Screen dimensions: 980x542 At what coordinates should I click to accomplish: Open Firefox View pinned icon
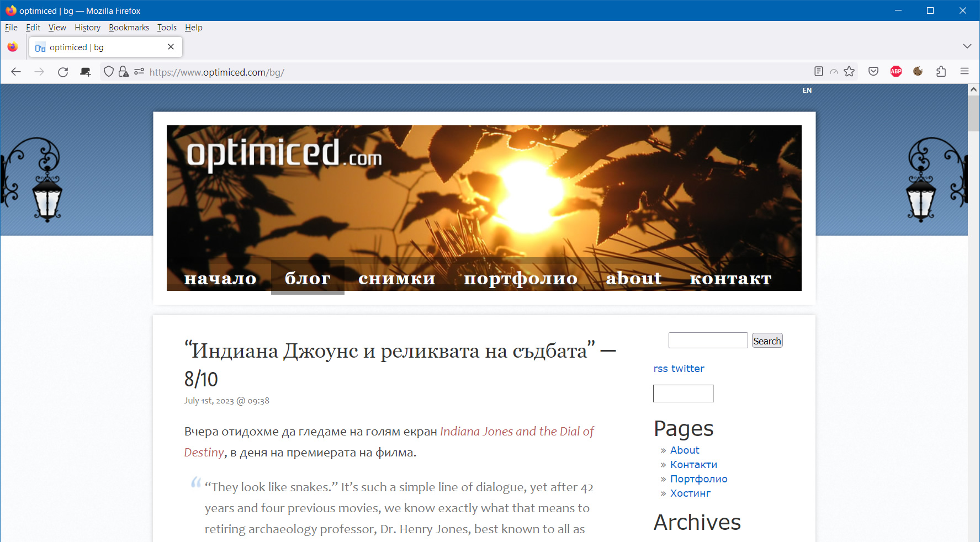[13, 47]
